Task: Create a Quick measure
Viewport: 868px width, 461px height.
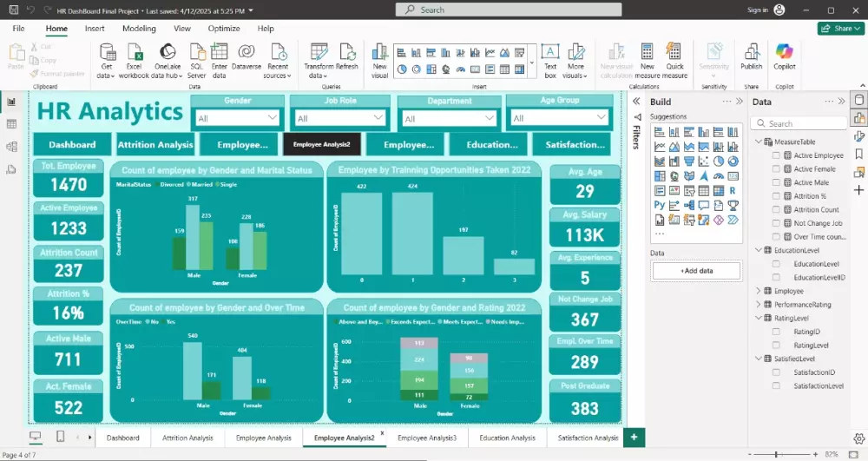Action: point(674,61)
